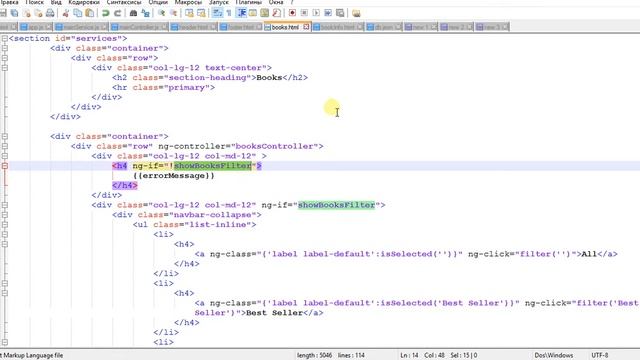Open the Макросы menu
This screenshot has height=360, width=640.
pyautogui.click(x=188, y=2)
